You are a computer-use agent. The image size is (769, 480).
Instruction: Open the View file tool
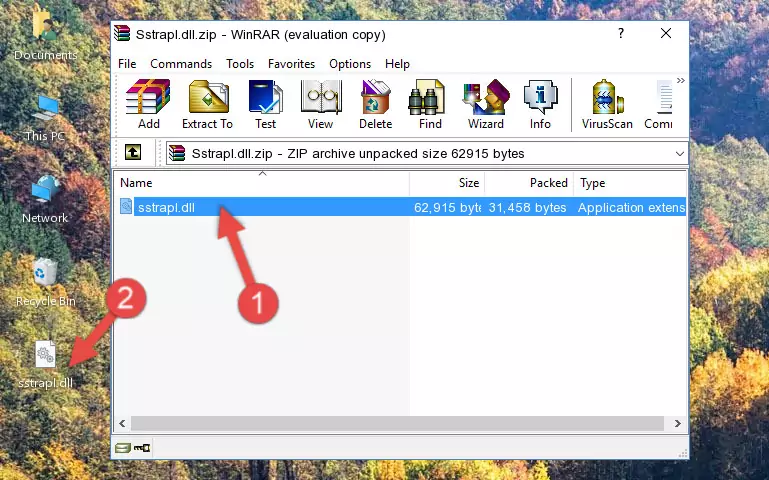click(x=321, y=104)
